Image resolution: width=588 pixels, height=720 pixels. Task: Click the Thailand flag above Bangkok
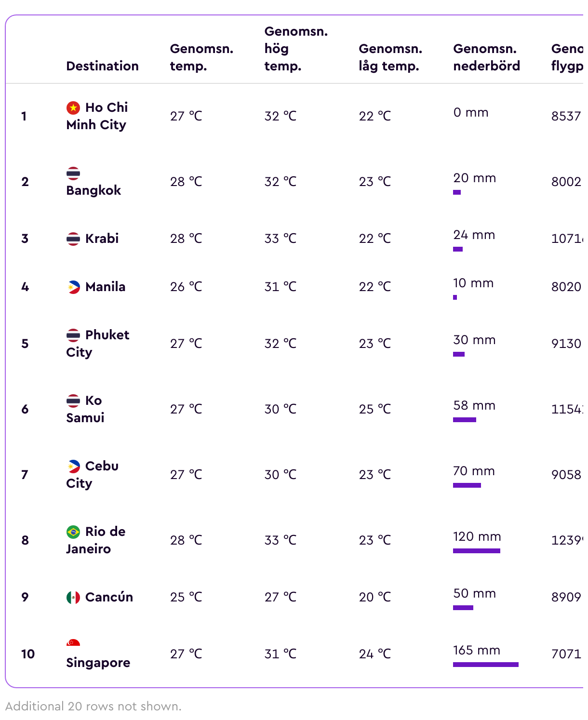(73, 173)
